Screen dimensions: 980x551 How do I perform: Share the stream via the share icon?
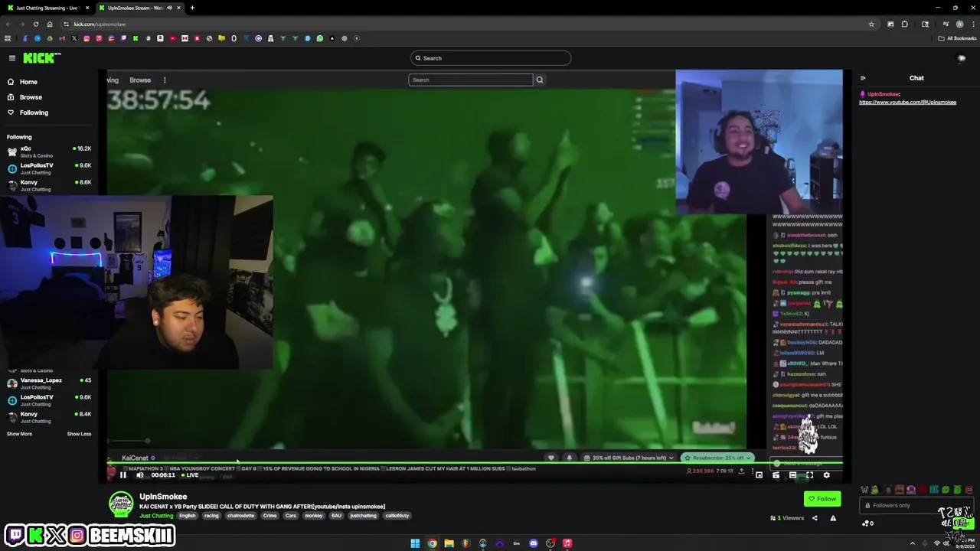coord(815,518)
